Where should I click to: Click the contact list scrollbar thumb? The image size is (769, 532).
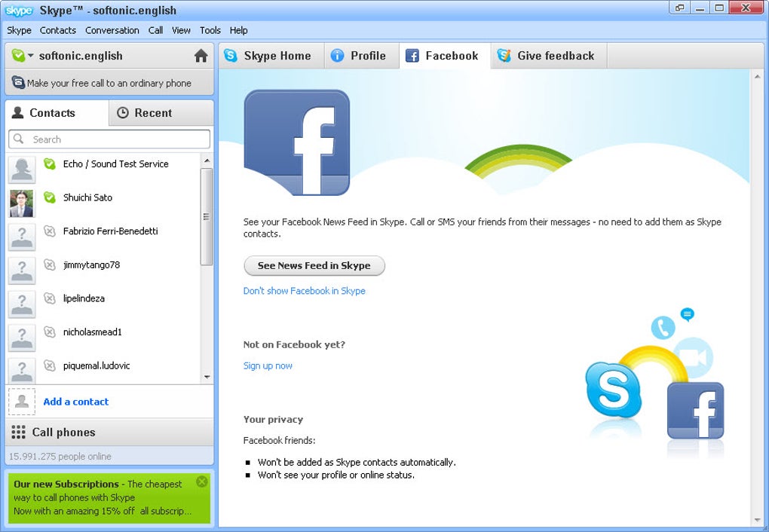(207, 217)
